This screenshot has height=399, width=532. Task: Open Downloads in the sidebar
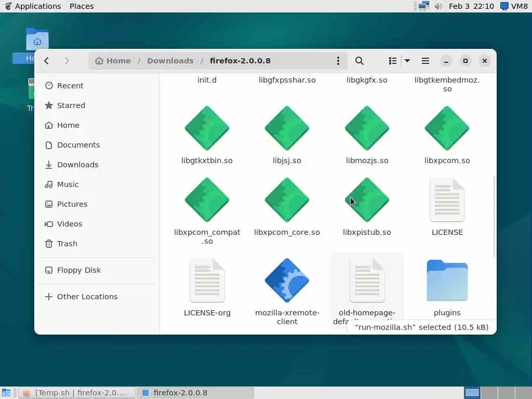pos(97,165)
